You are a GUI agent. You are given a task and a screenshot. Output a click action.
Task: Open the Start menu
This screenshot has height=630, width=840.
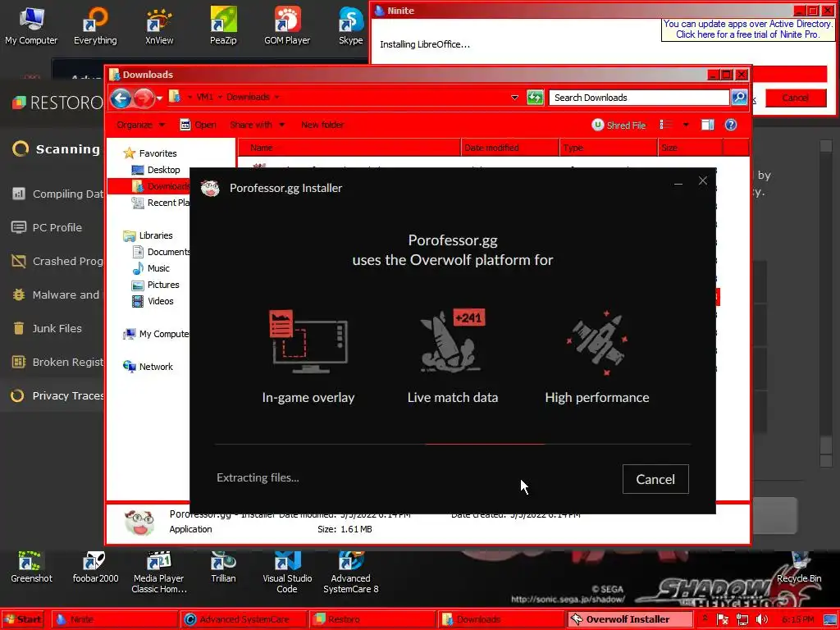pos(23,619)
